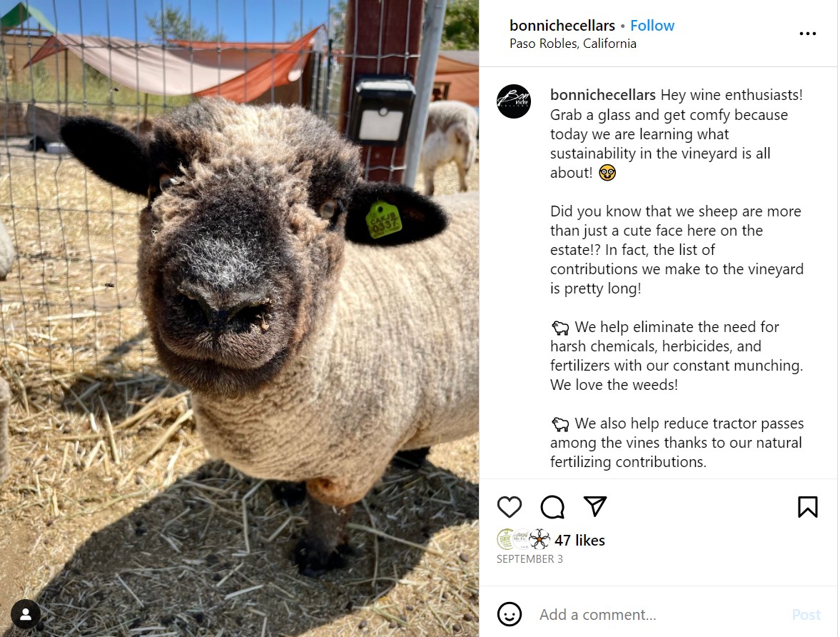The height and width of the screenshot is (637, 840).
Task: Click liker avatars next to likes
Action: click(523, 539)
